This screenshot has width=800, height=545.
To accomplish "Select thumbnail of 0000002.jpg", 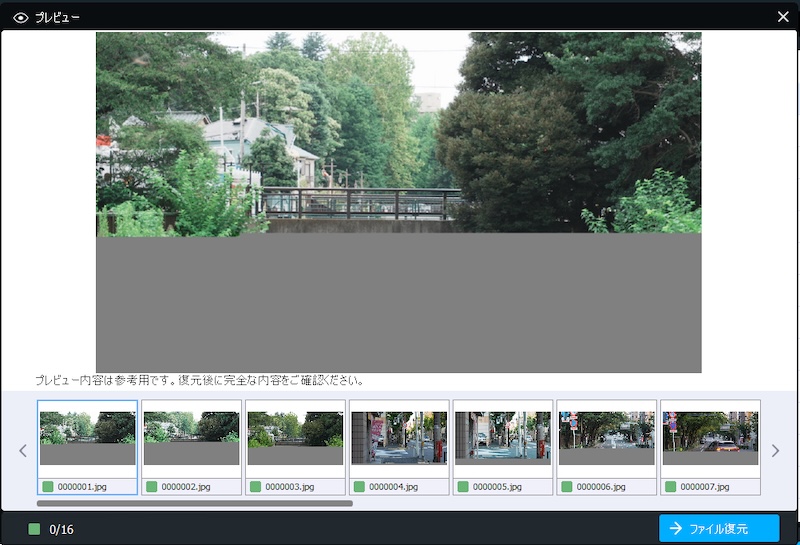I will pyautogui.click(x=191, y=438).
